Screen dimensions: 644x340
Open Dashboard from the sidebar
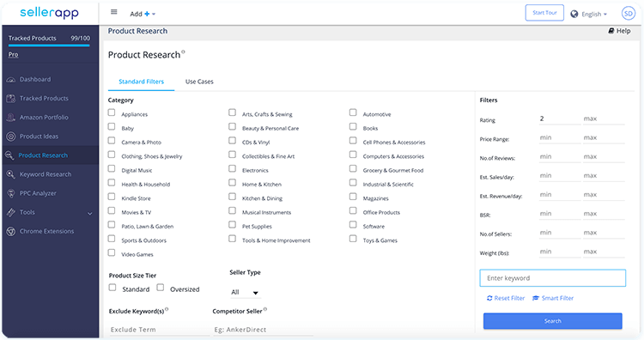tap(35, 80)
